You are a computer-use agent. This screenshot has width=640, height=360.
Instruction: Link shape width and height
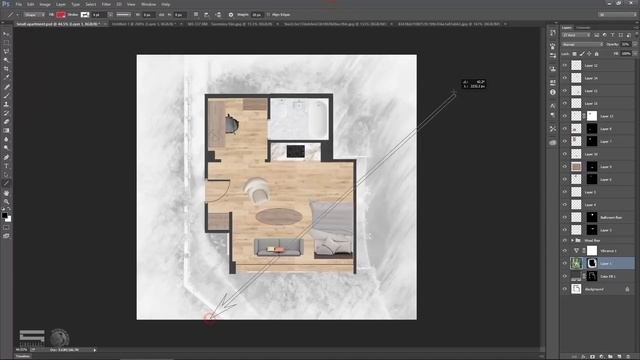(x=161, y=15)
